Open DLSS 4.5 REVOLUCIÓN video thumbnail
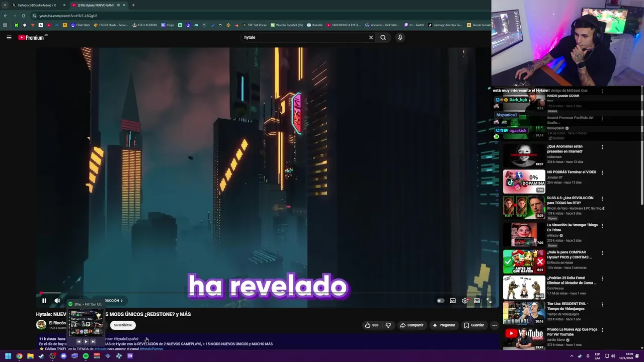 pos(524,207)
